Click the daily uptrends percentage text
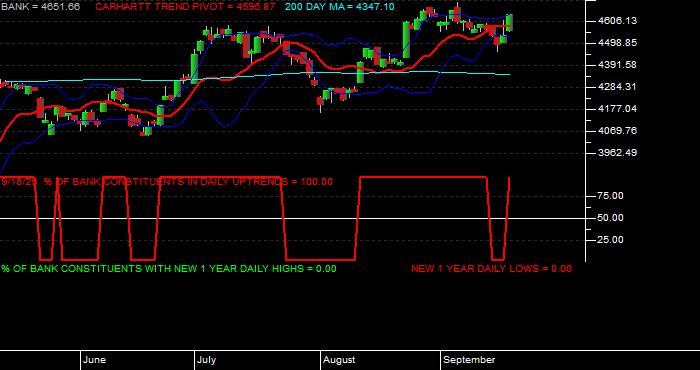This screenshot has height=370, width=700. [x=167, y=182]
